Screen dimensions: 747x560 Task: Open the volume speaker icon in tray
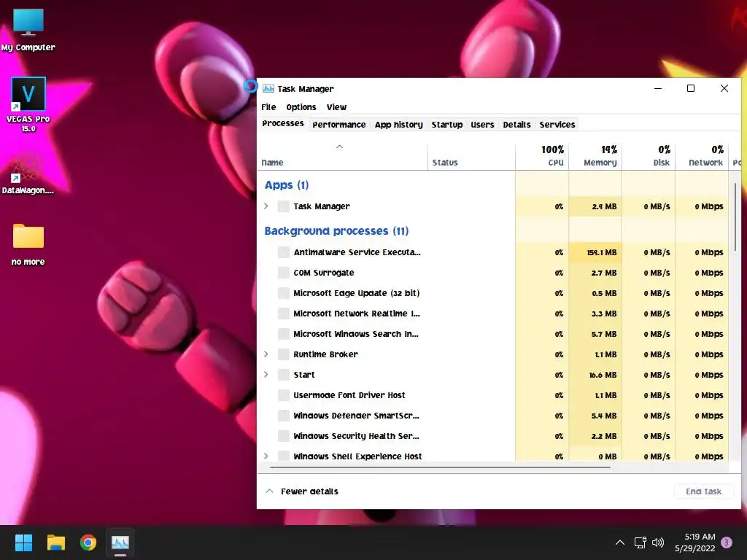[658, 542]
